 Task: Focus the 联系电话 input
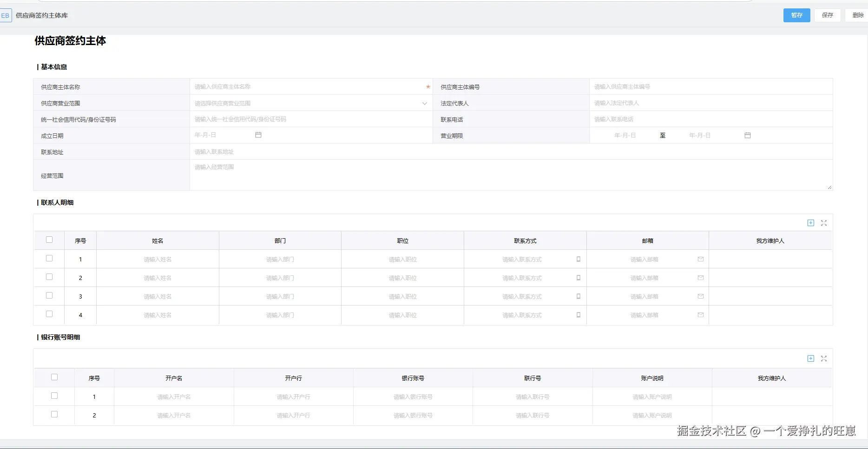(x=711, y=119)
